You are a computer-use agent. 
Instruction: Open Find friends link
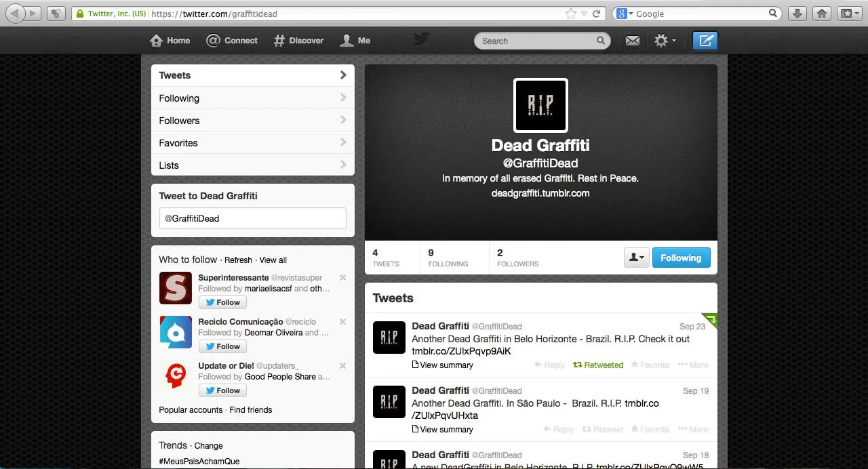251,410
